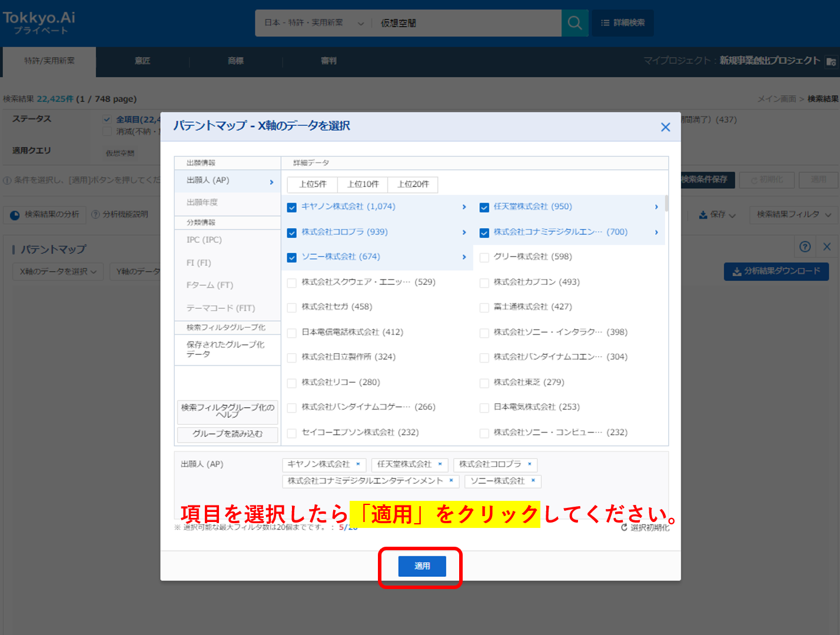This screenshot has height=635, width=840.
Task: Open X軸のデータを選択 dropdown
Action: click(x=58, y=271)
